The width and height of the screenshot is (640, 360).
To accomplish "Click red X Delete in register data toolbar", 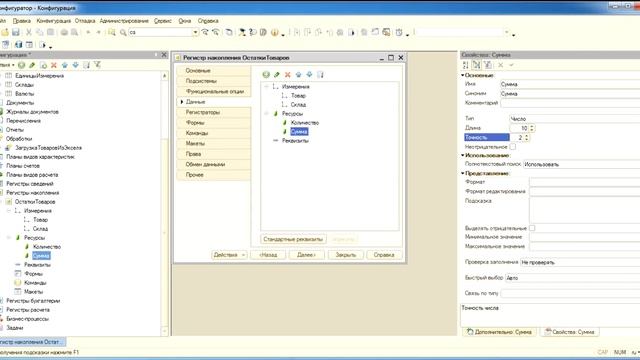I will [288, 74].
